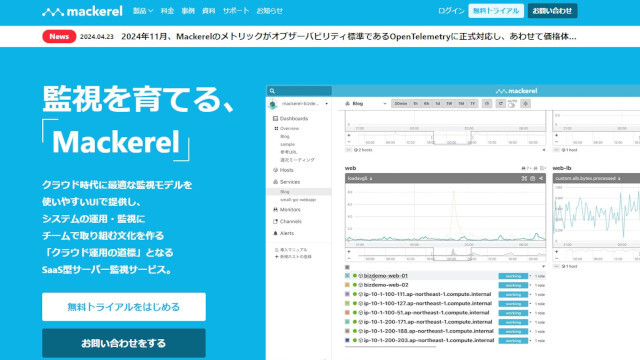The height and width of the screenshot is (360, 640).
Task: Click the Monitors icon in sidebar
Action: click(x=275, y=209)
